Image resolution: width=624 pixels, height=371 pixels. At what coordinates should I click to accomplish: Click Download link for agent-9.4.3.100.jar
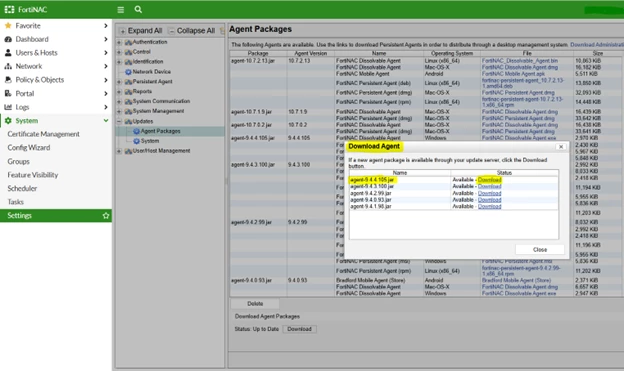coord(489,186)
